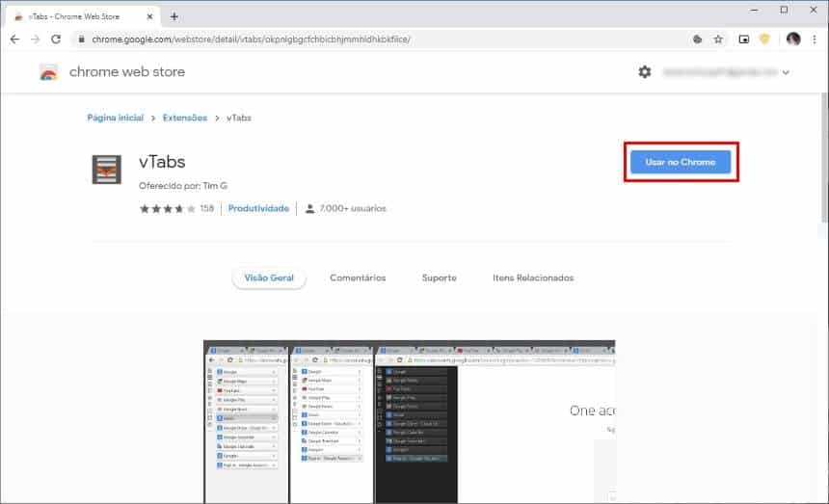829x504 pixels.
Task: Click the vTabs extension icon
Action: pos(107,169)
